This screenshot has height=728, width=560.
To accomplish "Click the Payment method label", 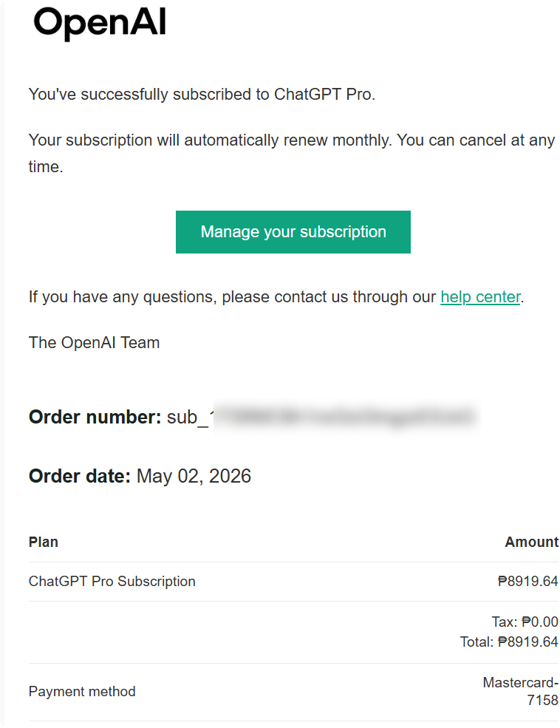I will [x=82, y=691].
